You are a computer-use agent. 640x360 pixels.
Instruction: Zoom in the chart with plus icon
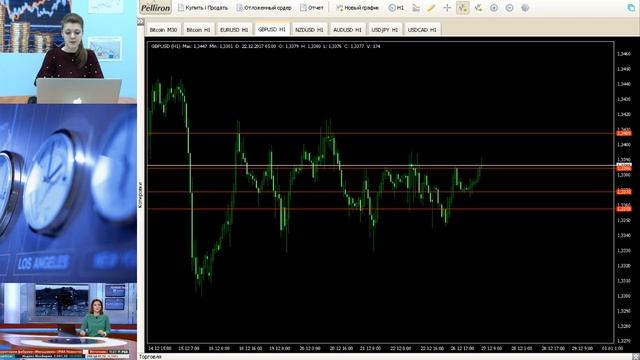click(494, 8)
